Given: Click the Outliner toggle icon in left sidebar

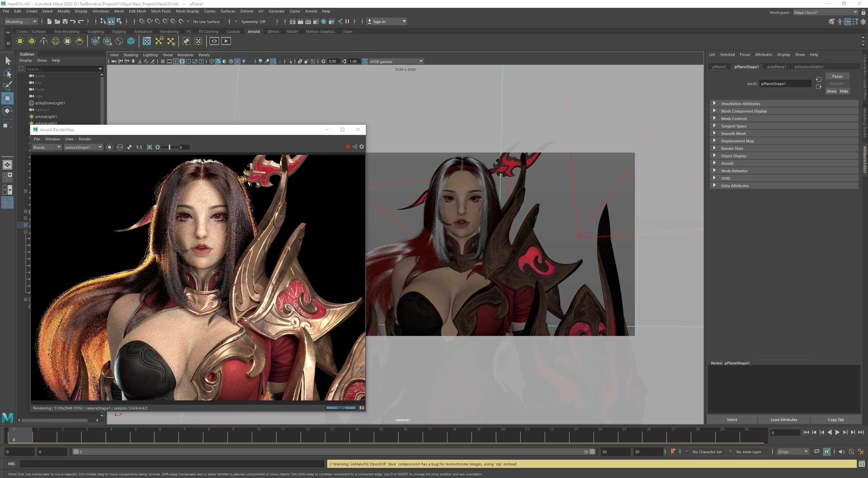Looking at the screenshot, I should coord(7,203).
